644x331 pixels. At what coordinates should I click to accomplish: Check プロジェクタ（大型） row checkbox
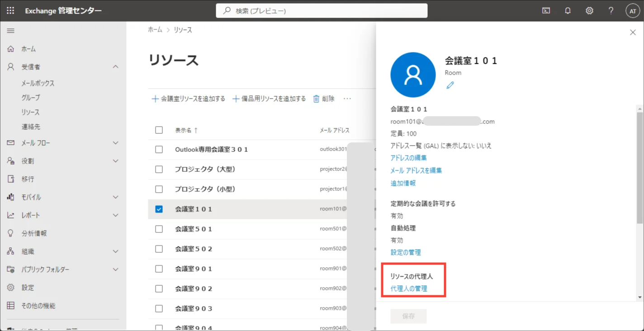click(159, 169)
